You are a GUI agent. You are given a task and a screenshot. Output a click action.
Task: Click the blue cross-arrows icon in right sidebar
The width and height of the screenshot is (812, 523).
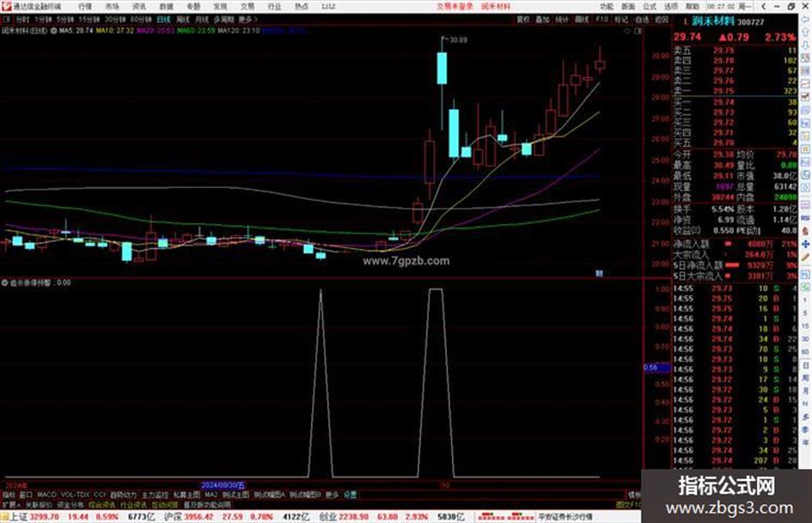coord(805,244)
